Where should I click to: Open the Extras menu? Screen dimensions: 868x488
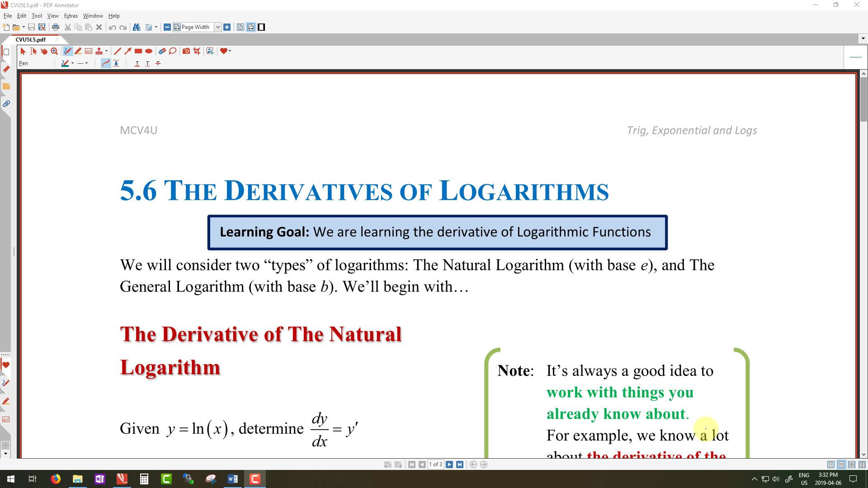(71, 16)
